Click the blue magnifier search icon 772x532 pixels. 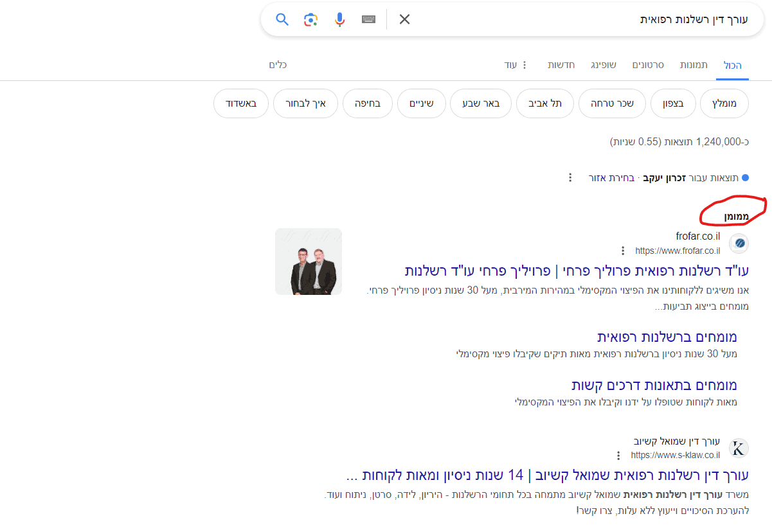click(x=282, y=19)
